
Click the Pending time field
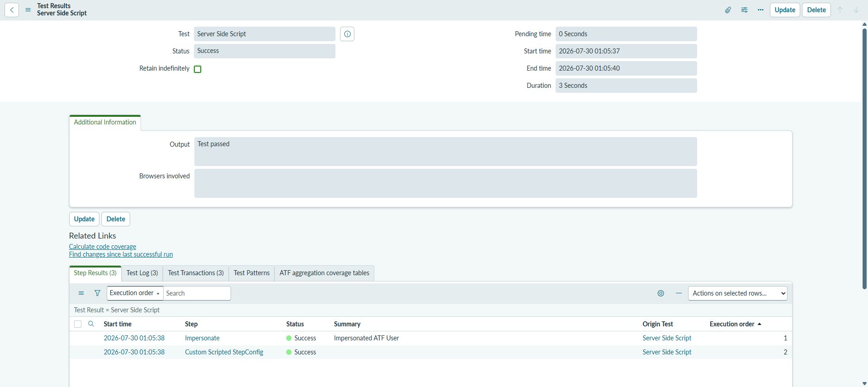[626, 34]
